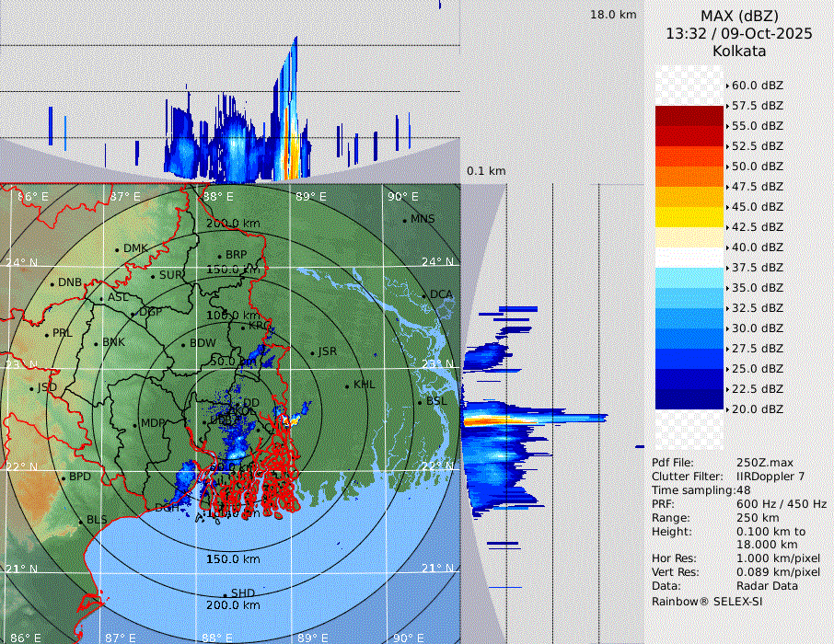The image size is (834, 644).
Task: Click the Kolkata radar site name
Action: (739, 51)
